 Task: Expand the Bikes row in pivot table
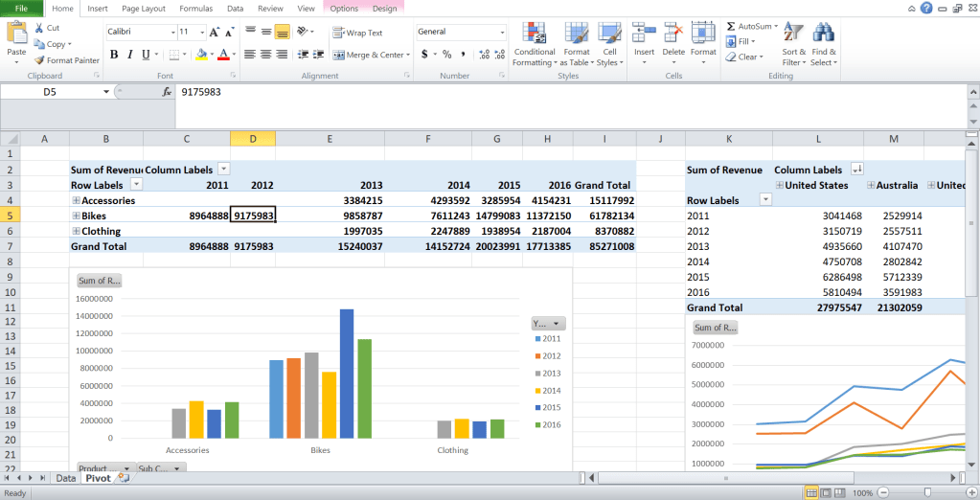click(76, 216)
